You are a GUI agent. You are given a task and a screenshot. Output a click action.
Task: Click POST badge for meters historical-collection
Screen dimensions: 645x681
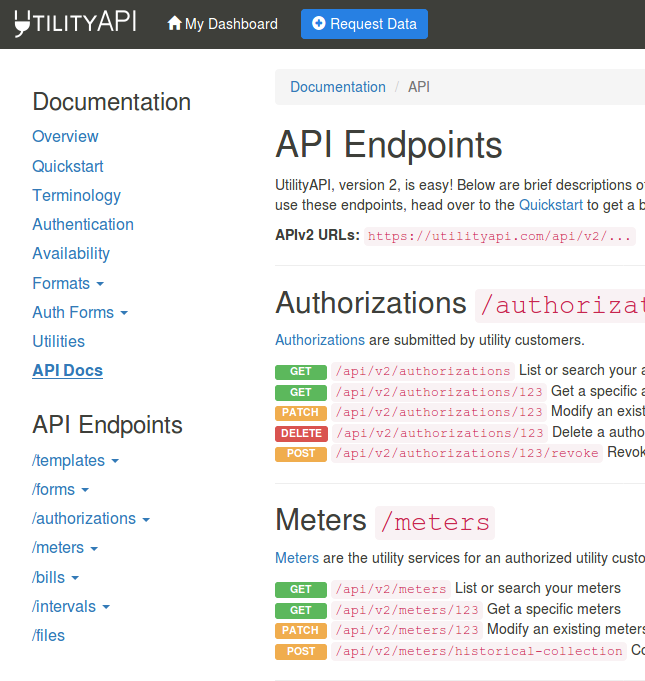(x=301, y=651)
